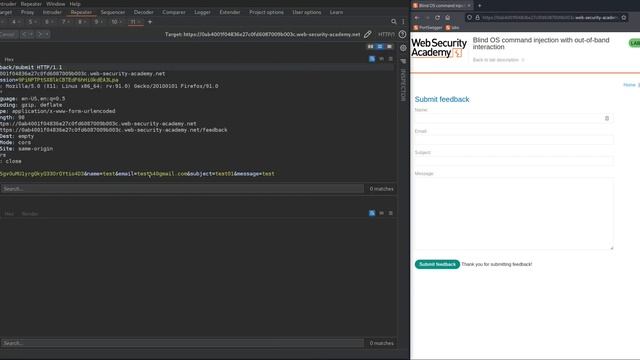Switch to the Logger tab
Viewport: 640px width, 360px height.
point(202,12)
